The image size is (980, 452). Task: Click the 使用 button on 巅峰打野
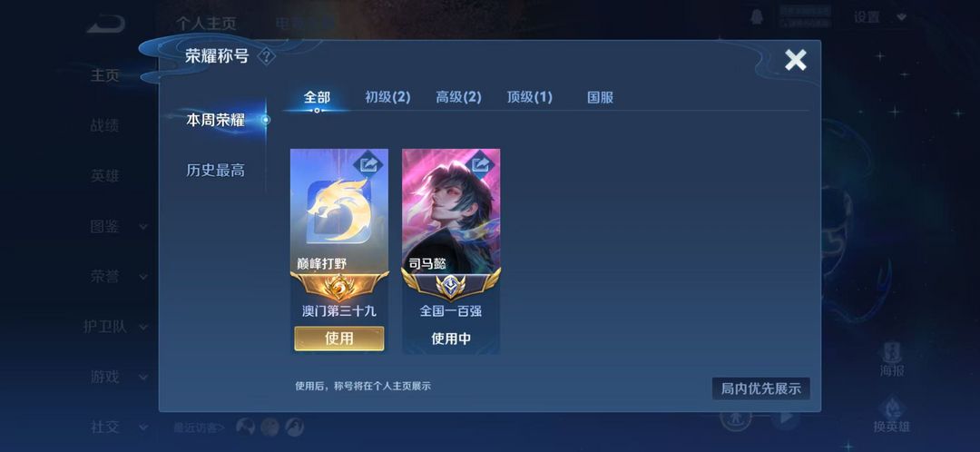339,339
